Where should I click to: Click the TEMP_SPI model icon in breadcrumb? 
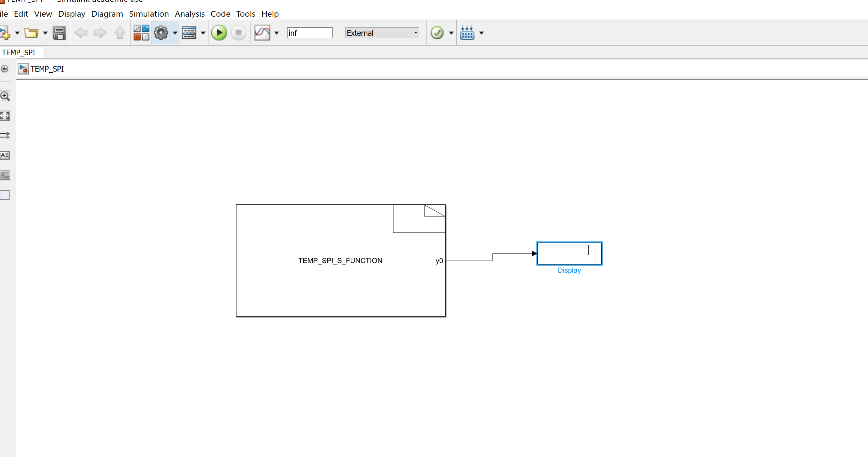[23, 69]
